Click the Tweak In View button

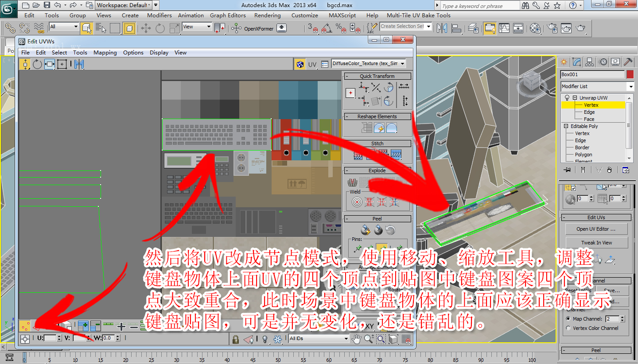pos(596,242)
